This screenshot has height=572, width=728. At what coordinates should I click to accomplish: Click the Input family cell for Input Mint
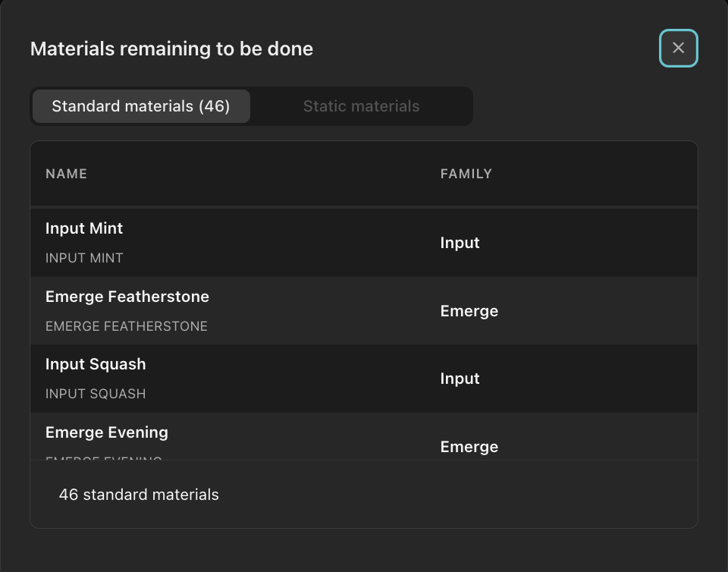460,243
